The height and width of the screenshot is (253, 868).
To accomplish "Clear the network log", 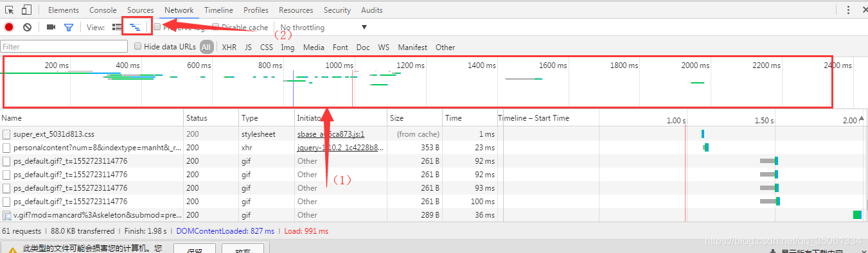I will [28, 27].
